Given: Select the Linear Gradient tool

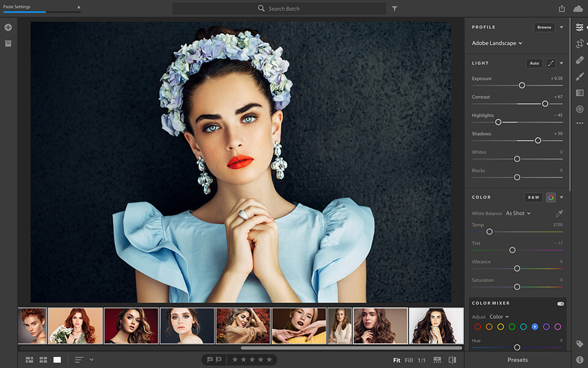Looking at the screenshot, I should (x=579, y=93).
